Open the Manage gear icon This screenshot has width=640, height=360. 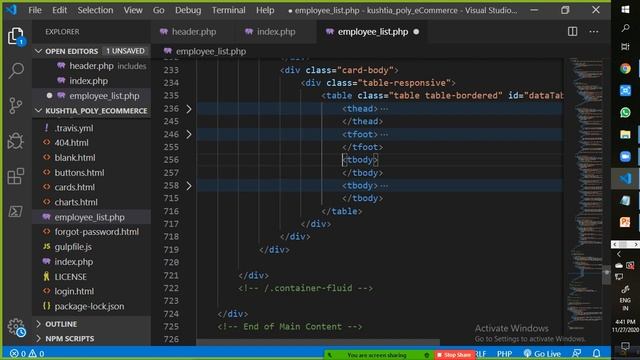(x=16, y=327)
